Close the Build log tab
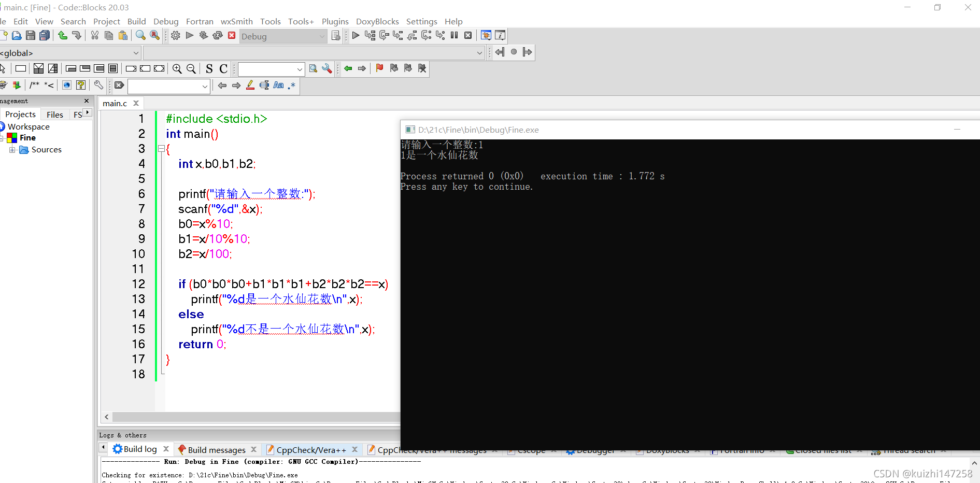This screenshot has height=483, width=980. 166,449
